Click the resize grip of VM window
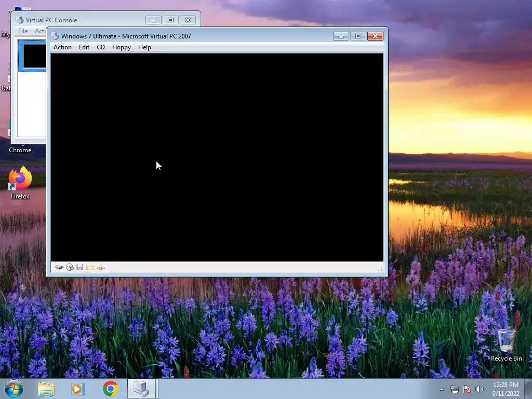This screenshot has height=399, width=532. (x=380, y=269)
